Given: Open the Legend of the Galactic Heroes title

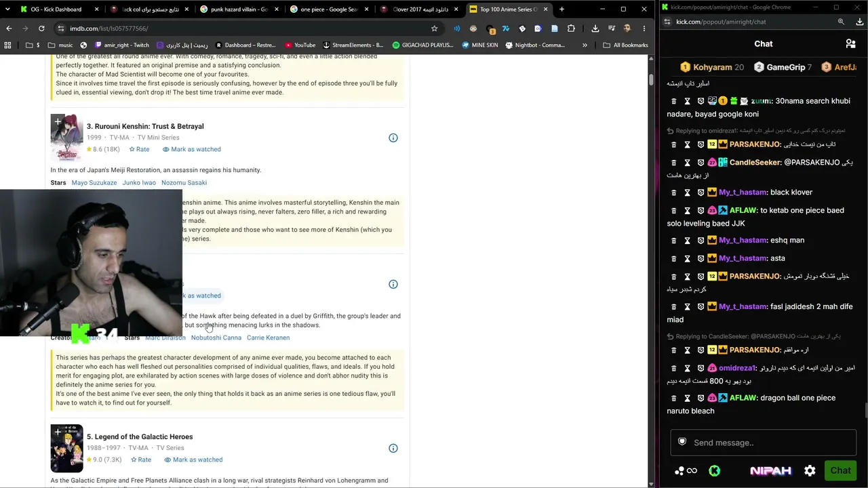Looking at the screenshot, I should click(x=140, y=436).
